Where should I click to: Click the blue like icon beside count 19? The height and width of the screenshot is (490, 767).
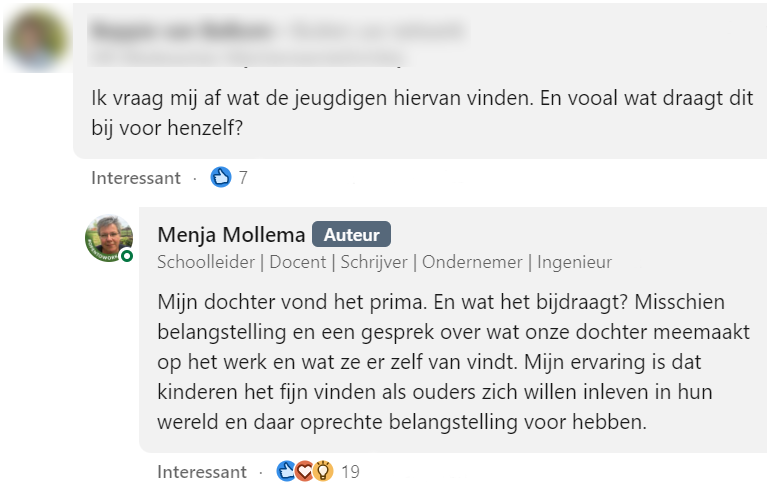tap(287, 471)
